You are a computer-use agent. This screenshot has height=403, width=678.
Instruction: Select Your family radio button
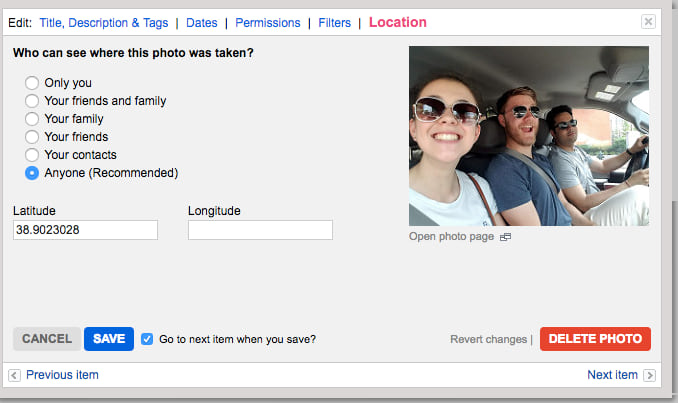point(32,119)
